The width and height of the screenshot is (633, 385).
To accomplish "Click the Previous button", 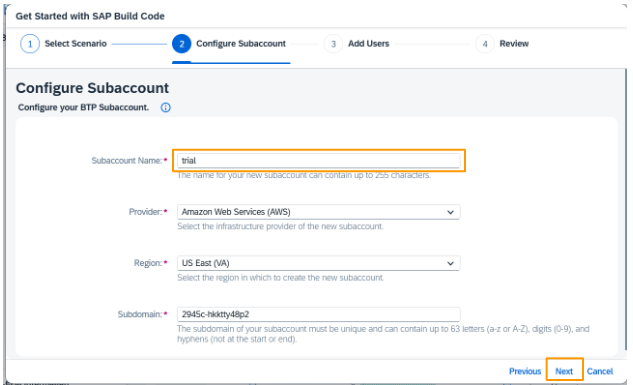I will click(x=525, y=371).
